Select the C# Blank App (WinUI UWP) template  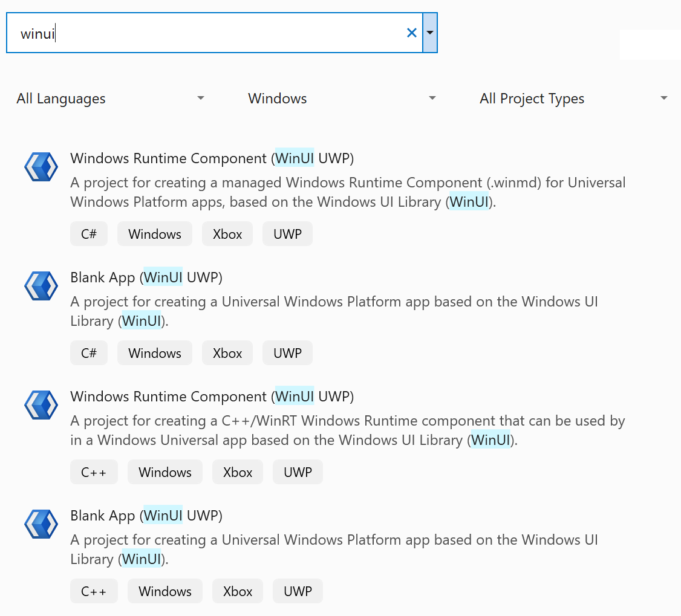pos(146,277)
